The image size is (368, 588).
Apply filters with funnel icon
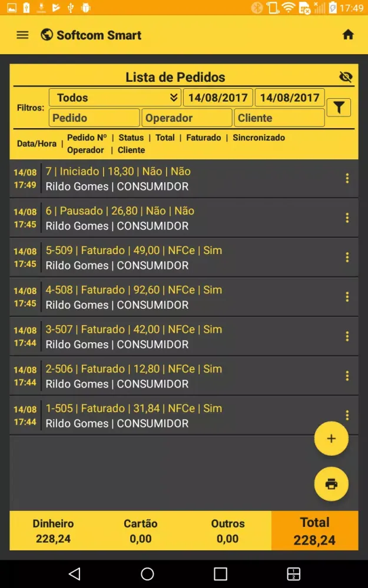(339, 108)
